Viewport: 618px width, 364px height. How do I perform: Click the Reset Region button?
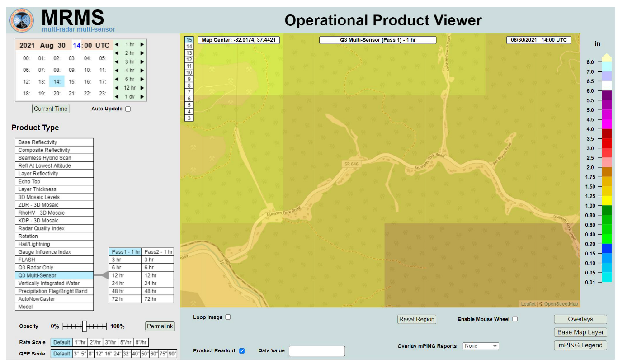pyautogui.click(x=416, y=319)
